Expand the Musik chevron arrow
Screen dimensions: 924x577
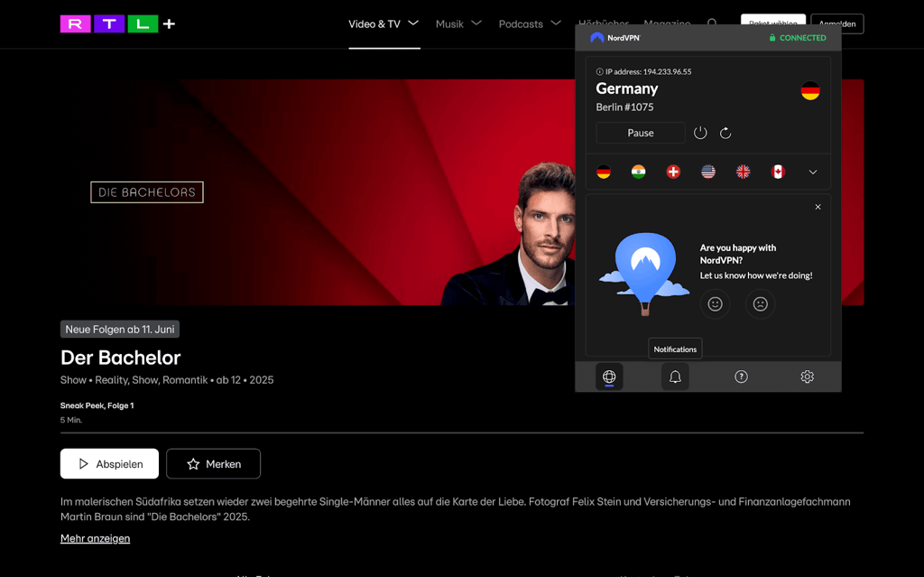click(476, 23)
